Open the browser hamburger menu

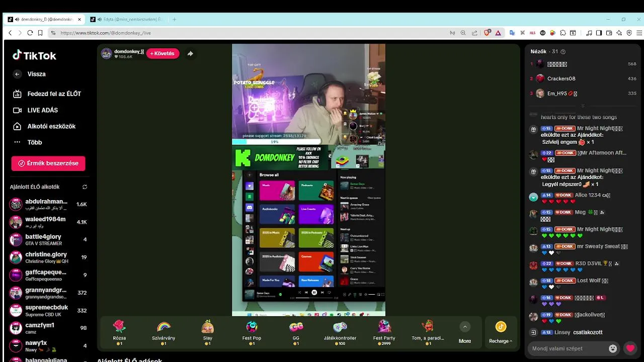[639, 33]
